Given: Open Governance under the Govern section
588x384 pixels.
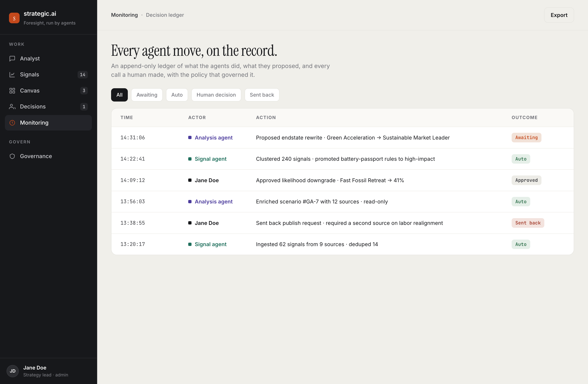Looking at the screenshot, I should tap(48, 156).
